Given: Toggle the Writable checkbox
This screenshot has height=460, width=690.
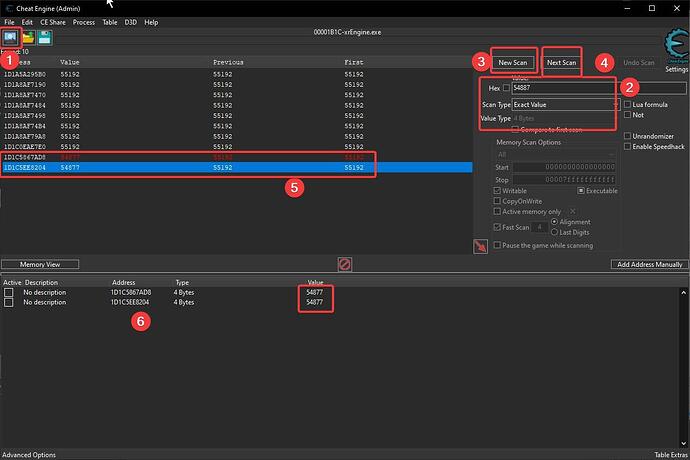Looking at the screenshot, I should [x=497, y=191].
